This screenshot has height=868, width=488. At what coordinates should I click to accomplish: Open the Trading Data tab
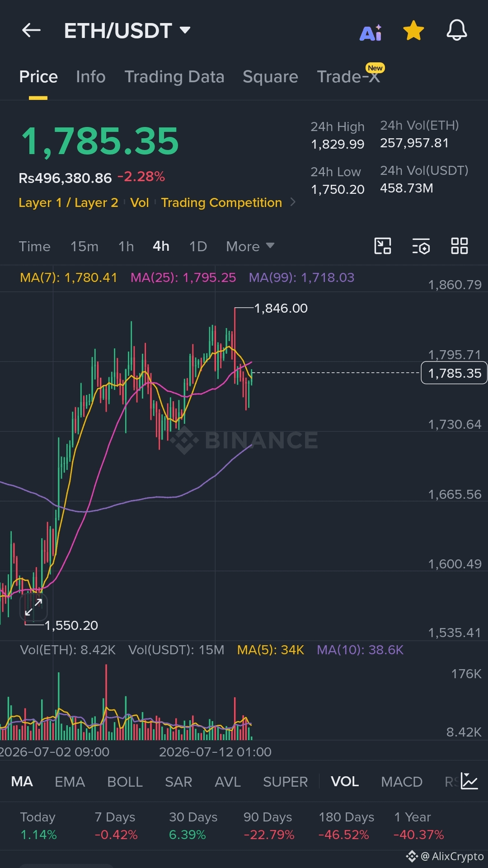click(x=174, y=77)
